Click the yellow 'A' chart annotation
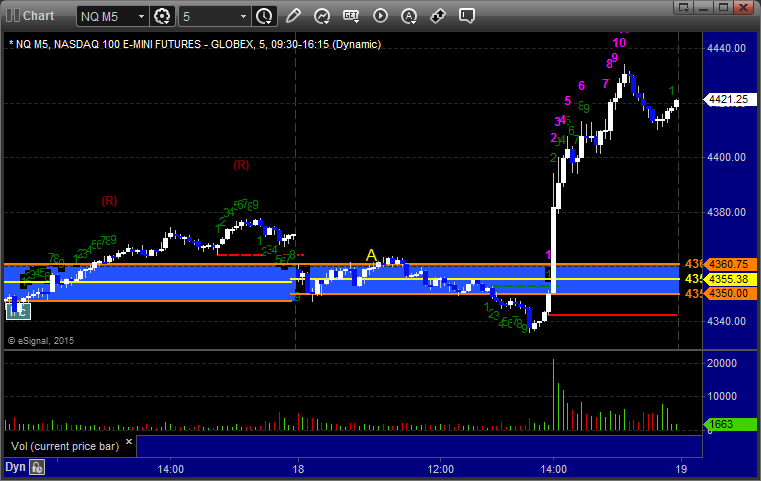 (x=371, y=255)
